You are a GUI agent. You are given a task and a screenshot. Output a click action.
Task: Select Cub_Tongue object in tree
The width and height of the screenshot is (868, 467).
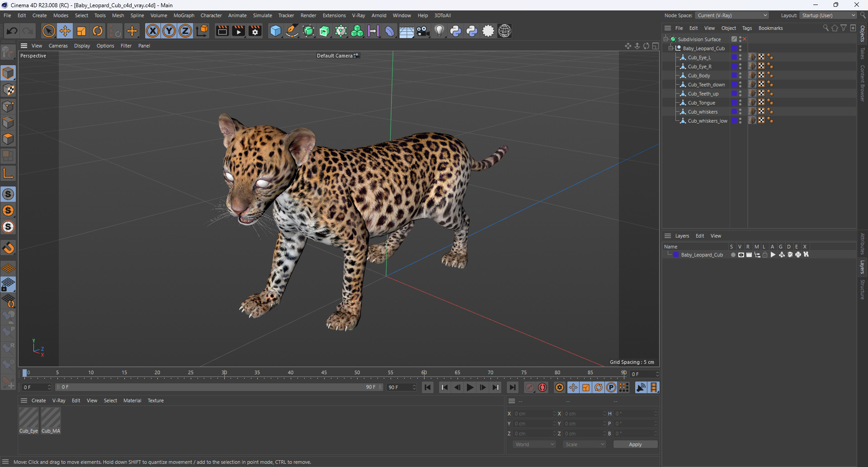pos(701,103)
